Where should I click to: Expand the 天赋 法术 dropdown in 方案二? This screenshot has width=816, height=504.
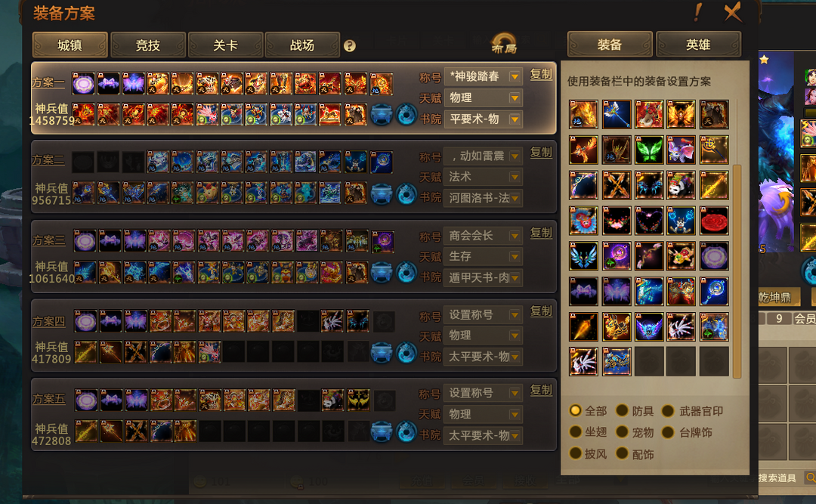coord(484,177)
